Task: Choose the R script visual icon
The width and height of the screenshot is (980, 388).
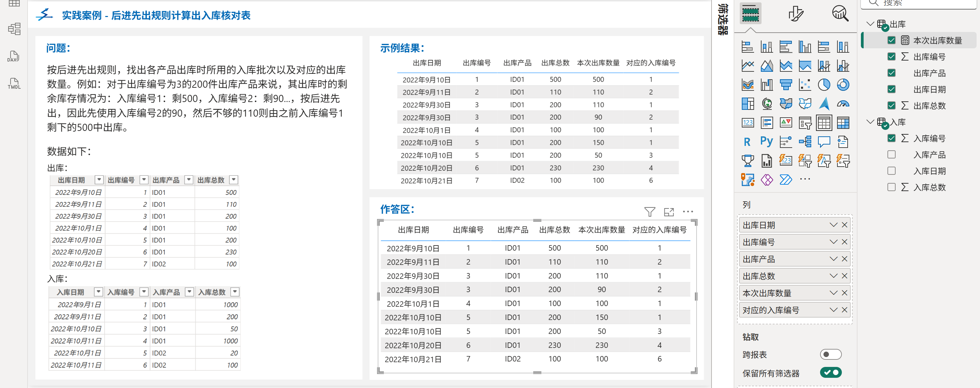Action: click(x=747, y=142)
